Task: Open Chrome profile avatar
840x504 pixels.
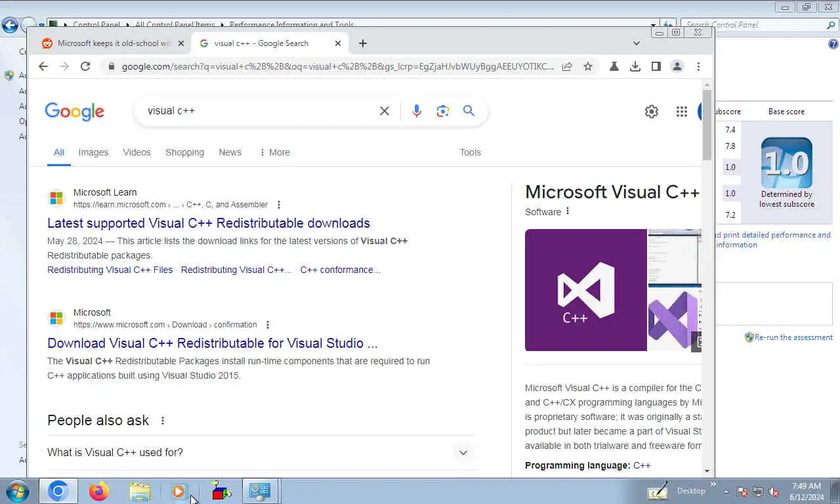Action: click(x=677, y=66)
